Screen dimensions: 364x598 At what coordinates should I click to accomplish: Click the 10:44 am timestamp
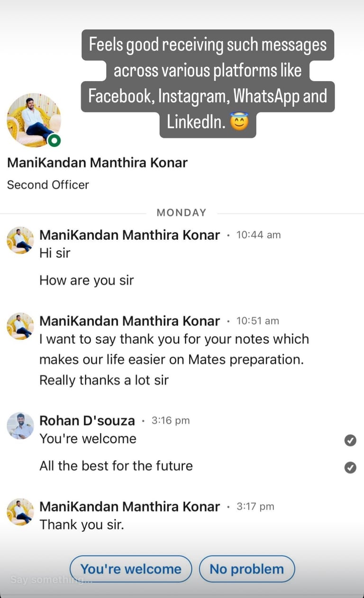coord(258,235)
